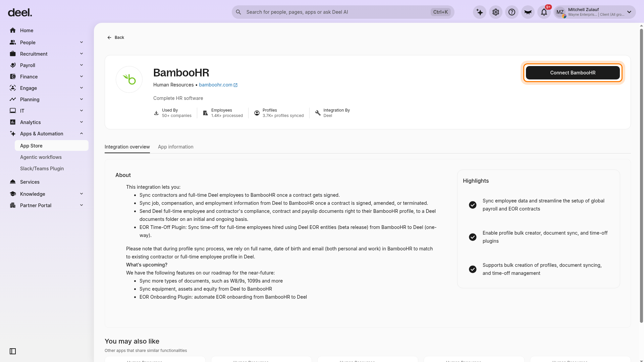Screen dimensions: 644x362
Task: Switch to the Integration overview tab
Action: point(127,147)
